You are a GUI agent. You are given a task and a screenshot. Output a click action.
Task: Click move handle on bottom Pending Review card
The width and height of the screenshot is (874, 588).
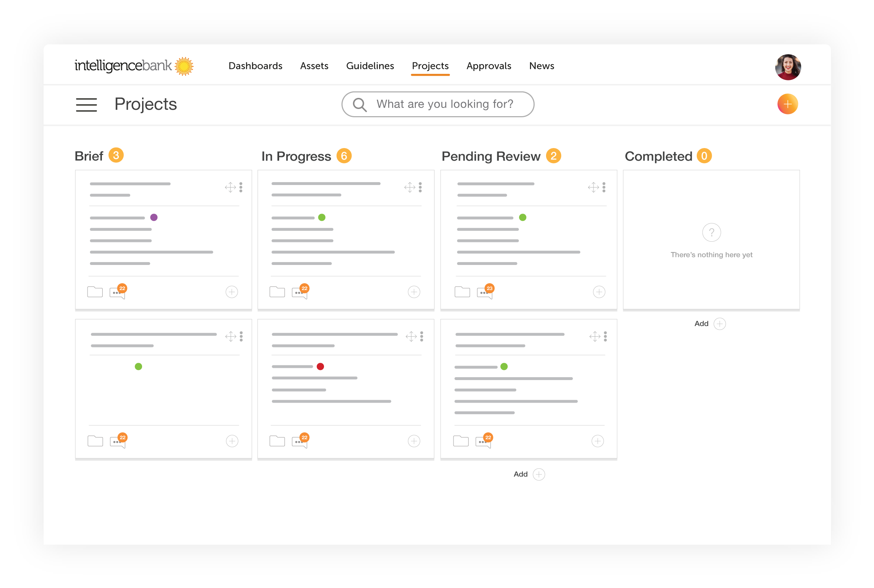[595, 336]
